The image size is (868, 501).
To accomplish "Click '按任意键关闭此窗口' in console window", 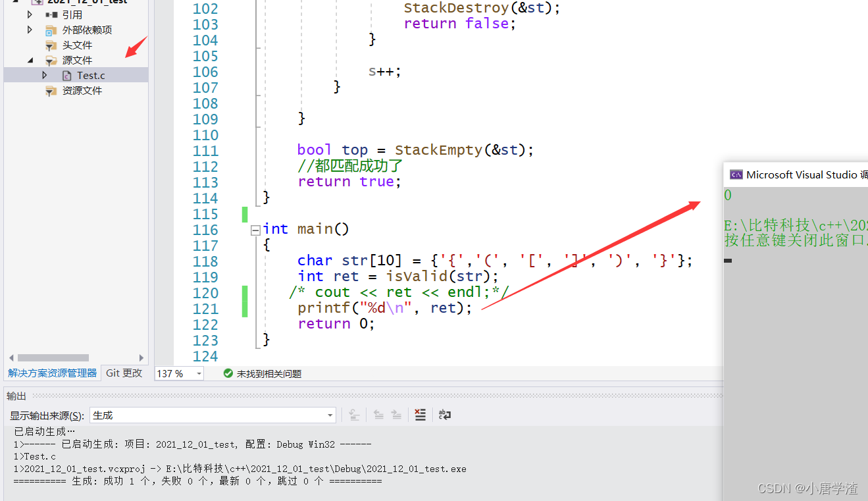I will [x=796, y=240].
